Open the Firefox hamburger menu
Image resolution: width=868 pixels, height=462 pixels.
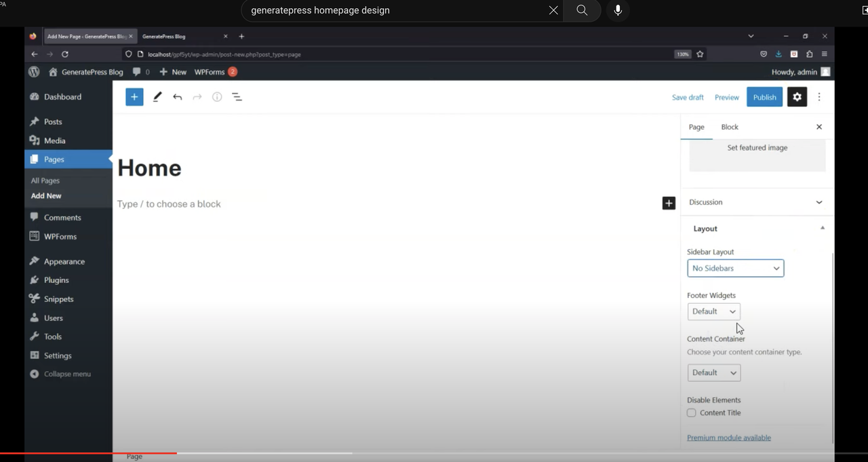pos(825,54)
